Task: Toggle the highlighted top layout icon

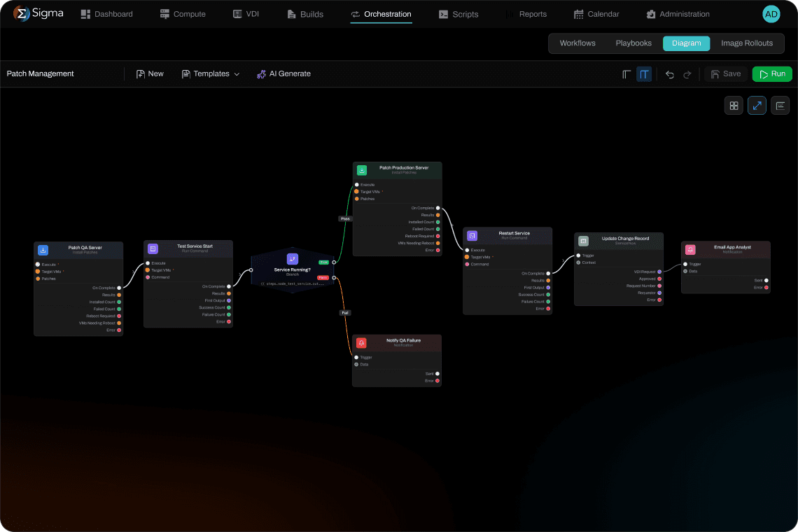Action: [x=644, y=74]
